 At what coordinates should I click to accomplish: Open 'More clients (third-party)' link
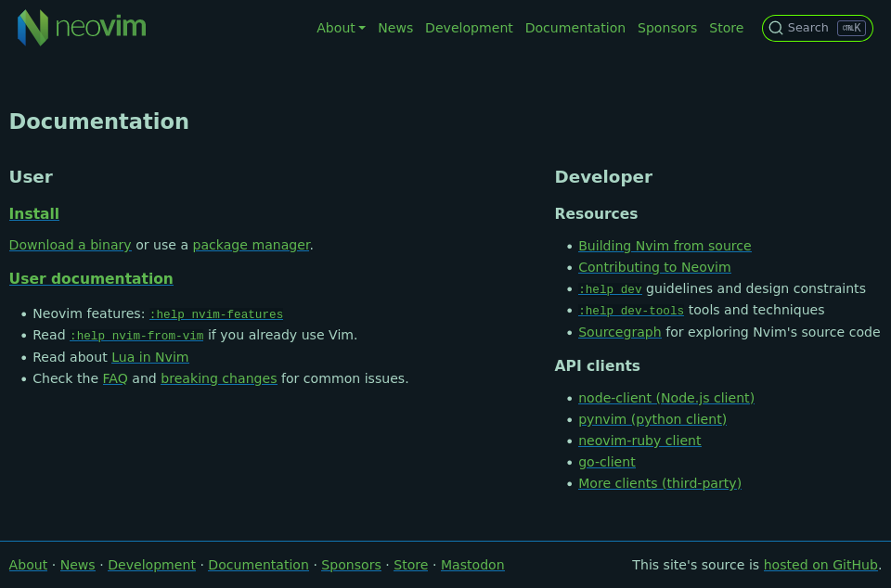coord(659,483)
